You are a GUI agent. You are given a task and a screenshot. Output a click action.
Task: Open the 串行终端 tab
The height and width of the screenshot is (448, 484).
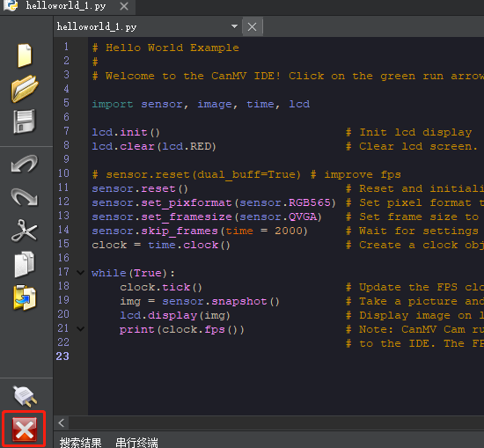136,443
